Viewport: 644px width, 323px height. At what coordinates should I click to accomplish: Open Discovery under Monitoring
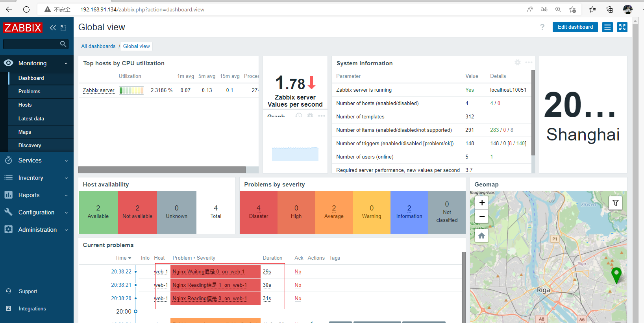(x=41, y=145)
